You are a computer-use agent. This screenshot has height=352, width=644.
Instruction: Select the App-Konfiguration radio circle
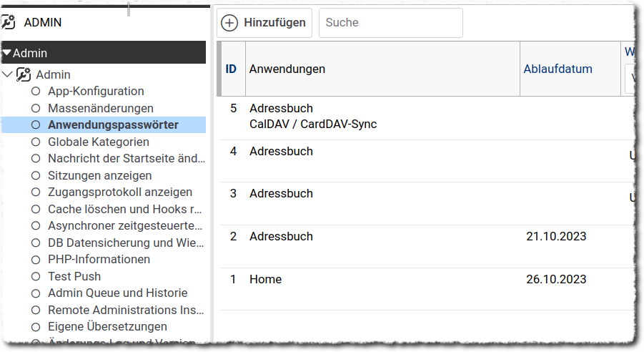[x=34, y=92]
